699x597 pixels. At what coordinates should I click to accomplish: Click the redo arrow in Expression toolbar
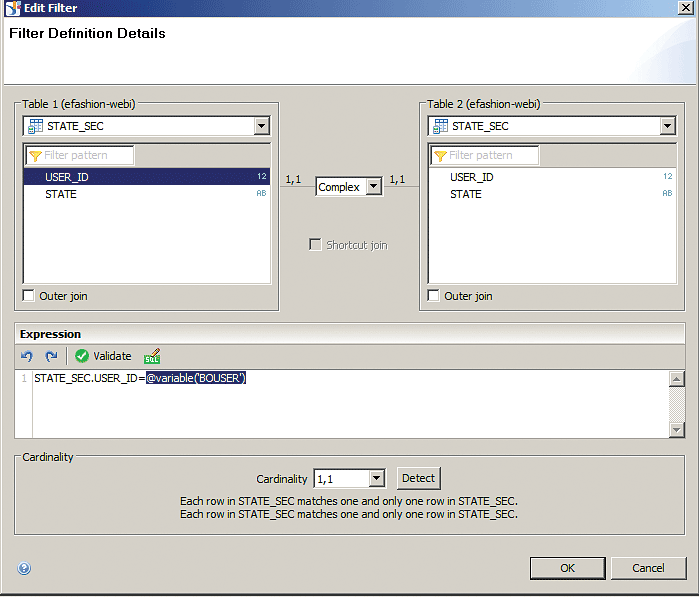tap(51, 356)
